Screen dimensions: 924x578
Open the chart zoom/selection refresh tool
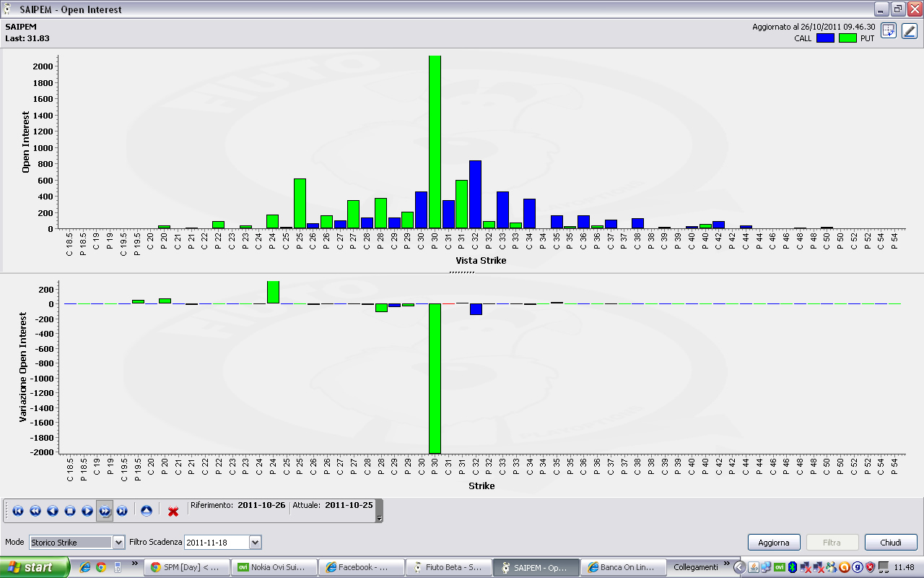pyautogui.click(x=889, y=30)
